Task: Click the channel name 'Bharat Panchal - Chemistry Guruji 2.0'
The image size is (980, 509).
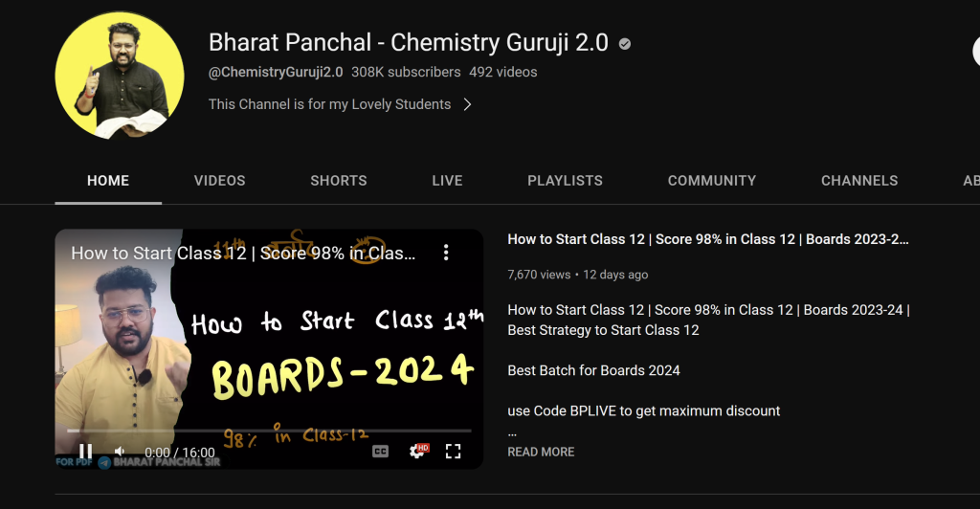Action: (x=408, y=42)
